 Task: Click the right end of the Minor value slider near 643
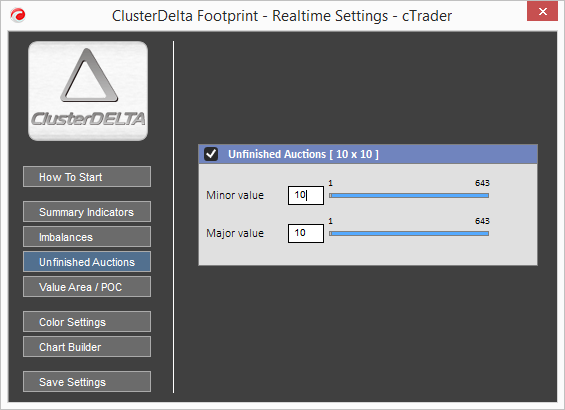pos(487,195)
